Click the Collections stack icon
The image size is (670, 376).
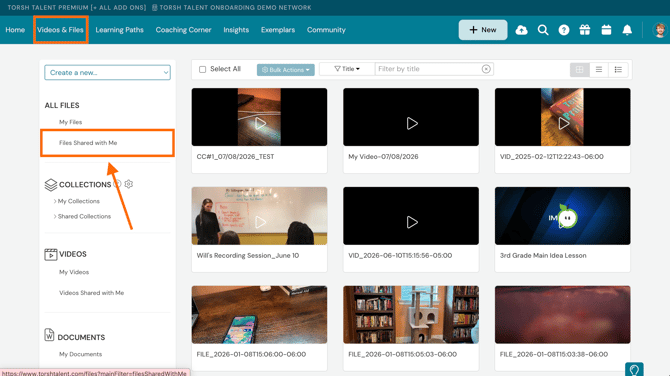coord(50,185)
